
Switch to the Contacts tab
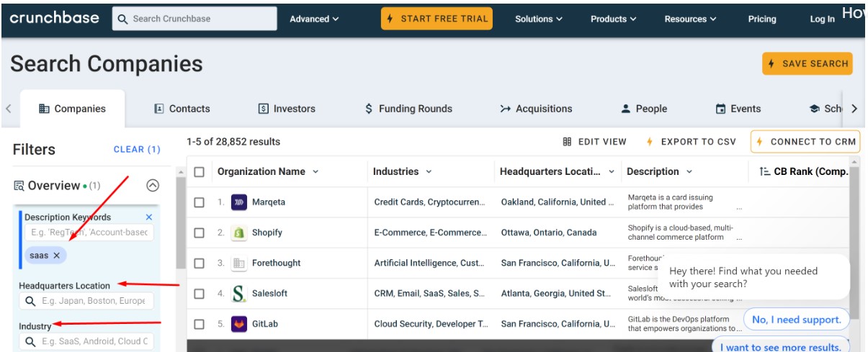(182, 109)
